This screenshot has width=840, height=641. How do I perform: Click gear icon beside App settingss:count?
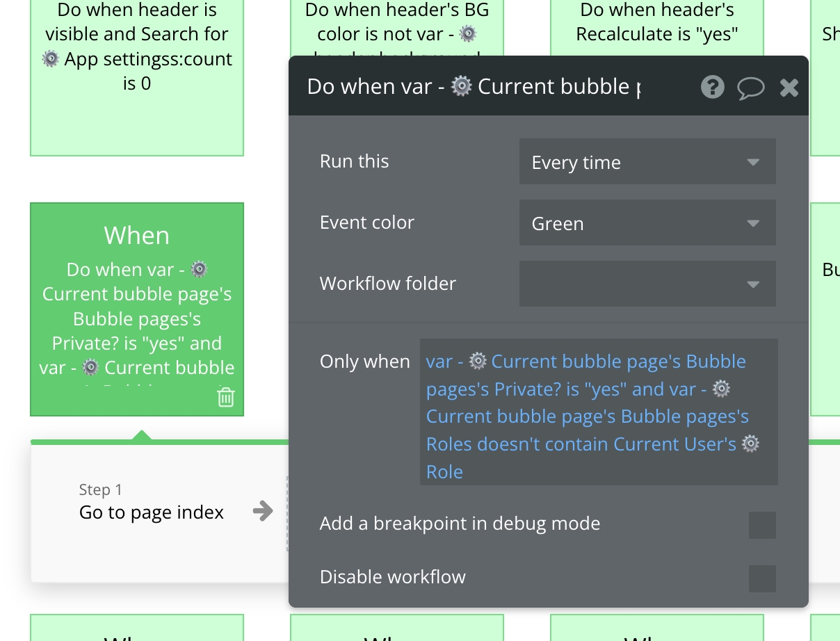tap(50, 59)
